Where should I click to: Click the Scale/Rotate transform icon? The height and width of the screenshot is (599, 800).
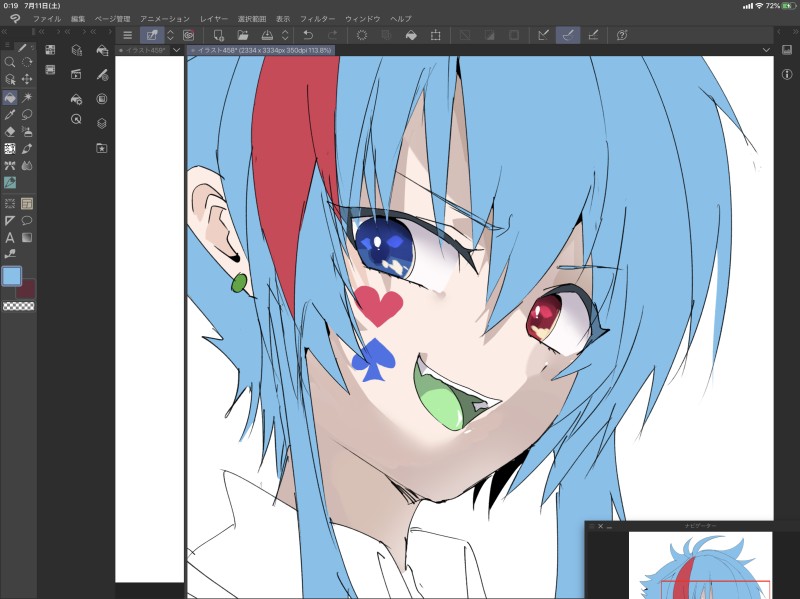pos(436,35)
